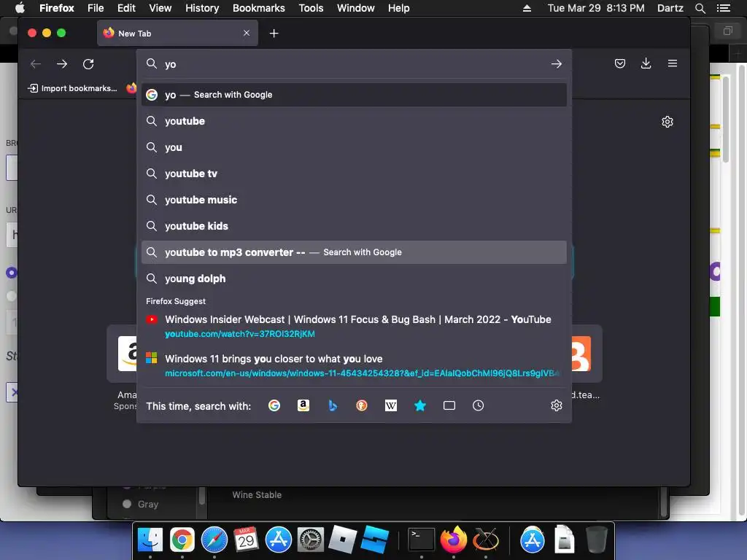
Task: Search this time with Google icon
Action: (274, 405)
